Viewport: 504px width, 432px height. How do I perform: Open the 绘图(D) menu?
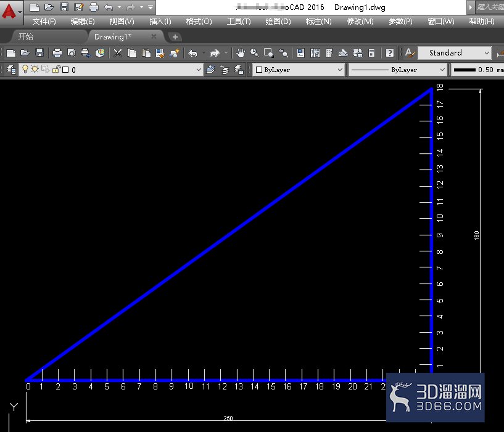coord(278,22)
